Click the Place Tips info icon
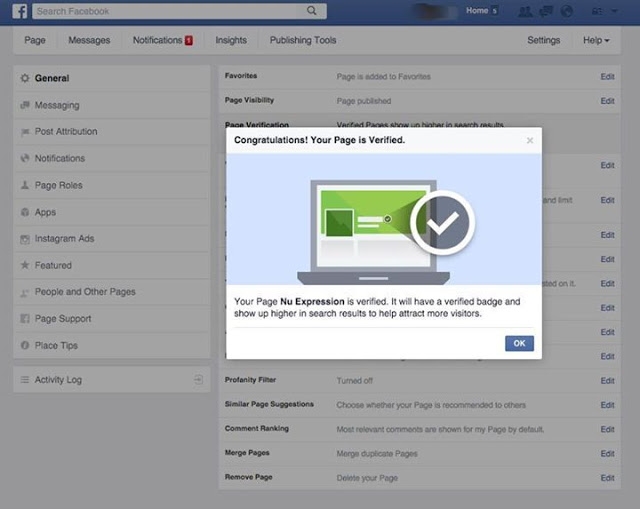The width and height of the screenshot is (640, 509). click(x=25, y=345)
